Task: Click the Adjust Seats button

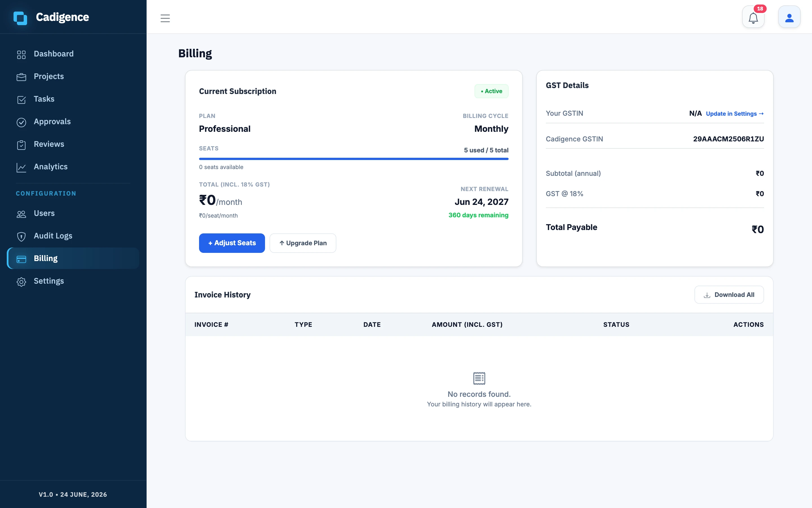Action: 232,243
